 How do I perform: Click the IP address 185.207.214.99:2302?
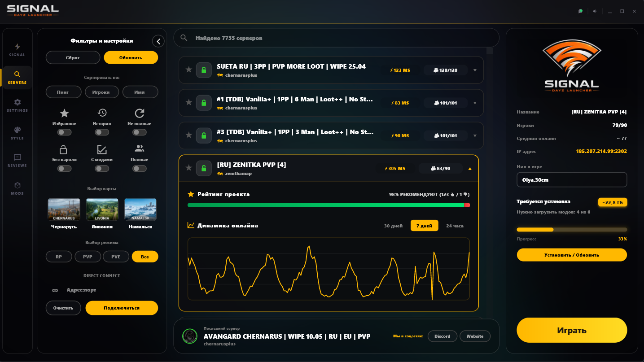coord(601,151)
